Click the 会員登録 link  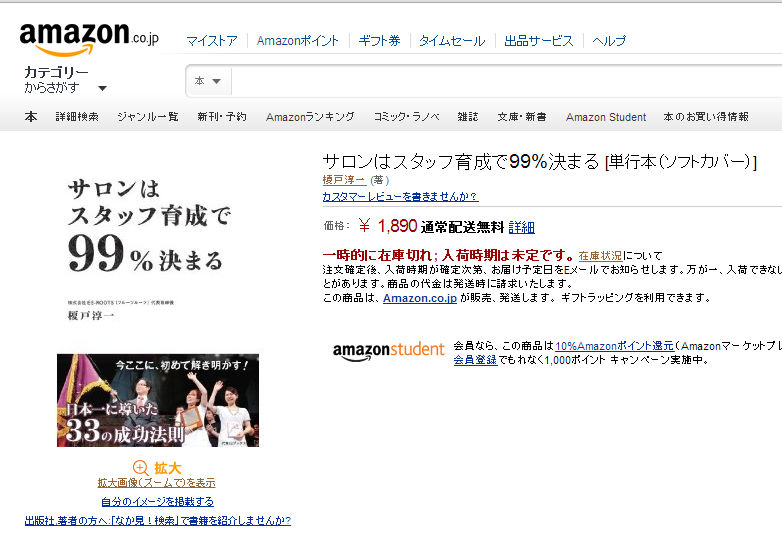point(475,359)
